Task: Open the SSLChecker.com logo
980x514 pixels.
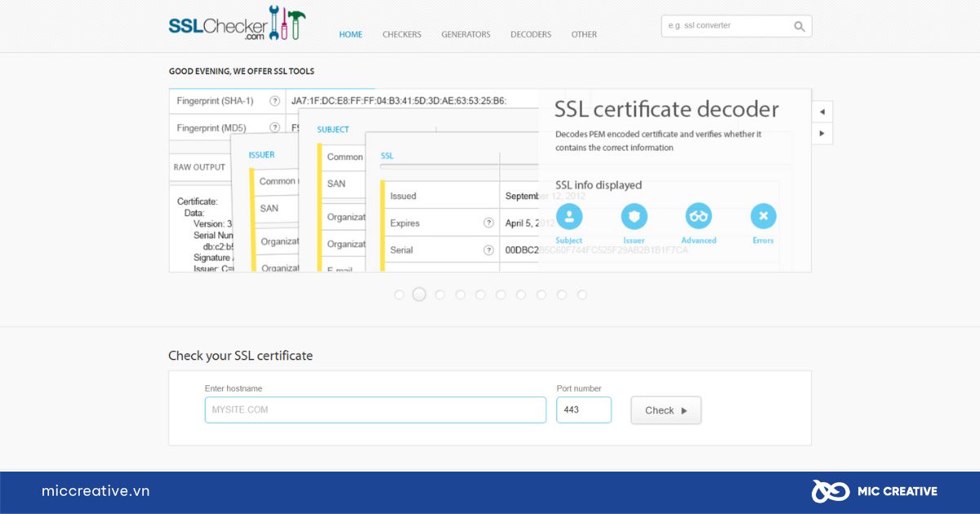Action: 237,24
